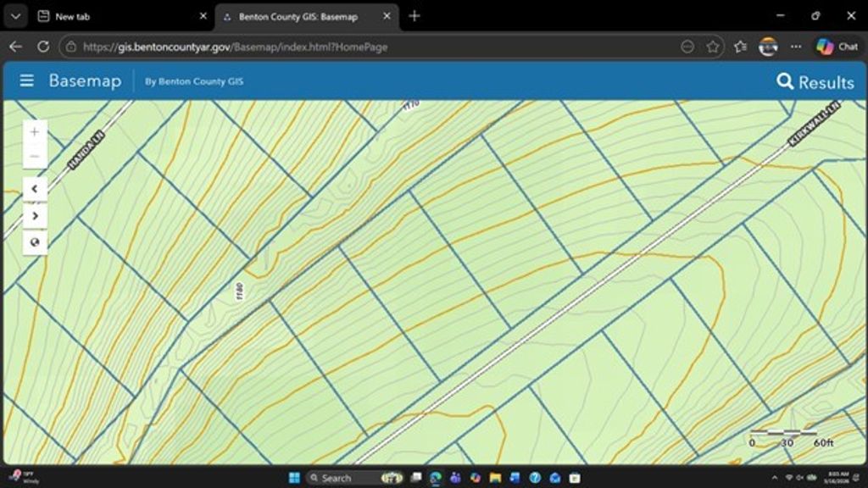Screen dimensions: 868x488
Task: Zoom out of the map
Action: (35, 156)
